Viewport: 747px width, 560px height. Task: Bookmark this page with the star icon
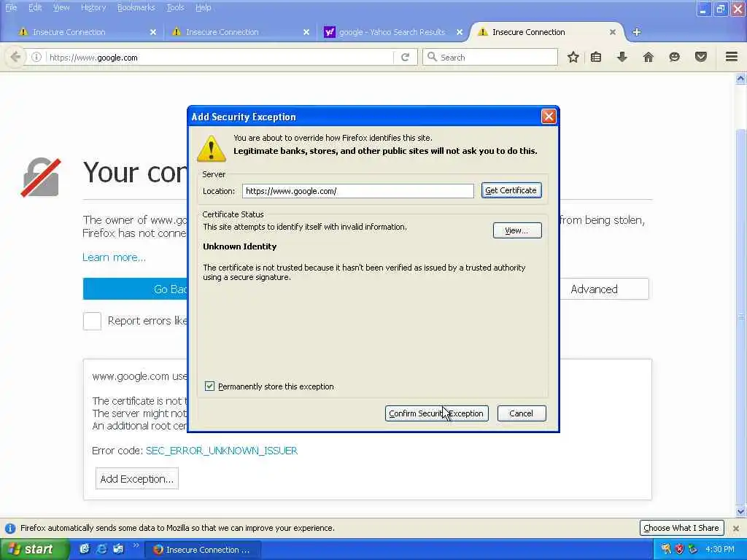[573, 57]
